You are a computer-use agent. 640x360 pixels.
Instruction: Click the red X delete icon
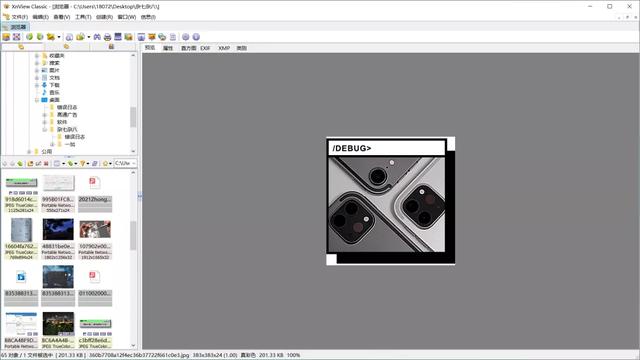pyautogui.click(x=46, y=163)
